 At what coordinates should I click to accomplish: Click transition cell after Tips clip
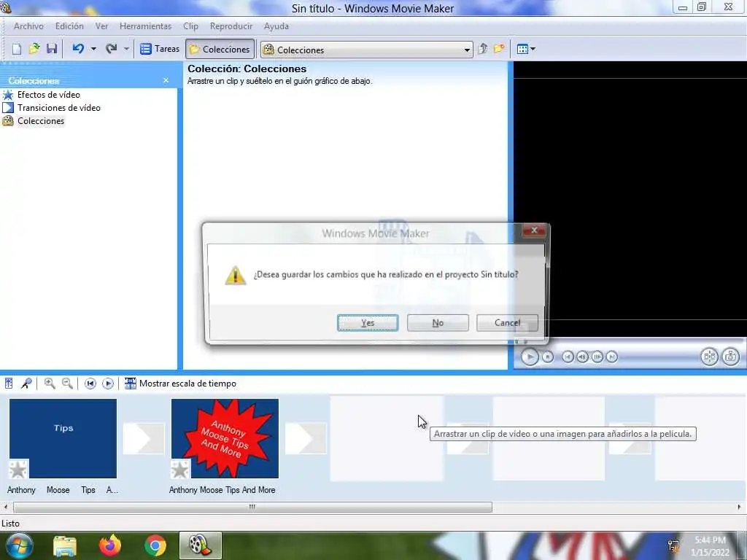click(144, 438)
